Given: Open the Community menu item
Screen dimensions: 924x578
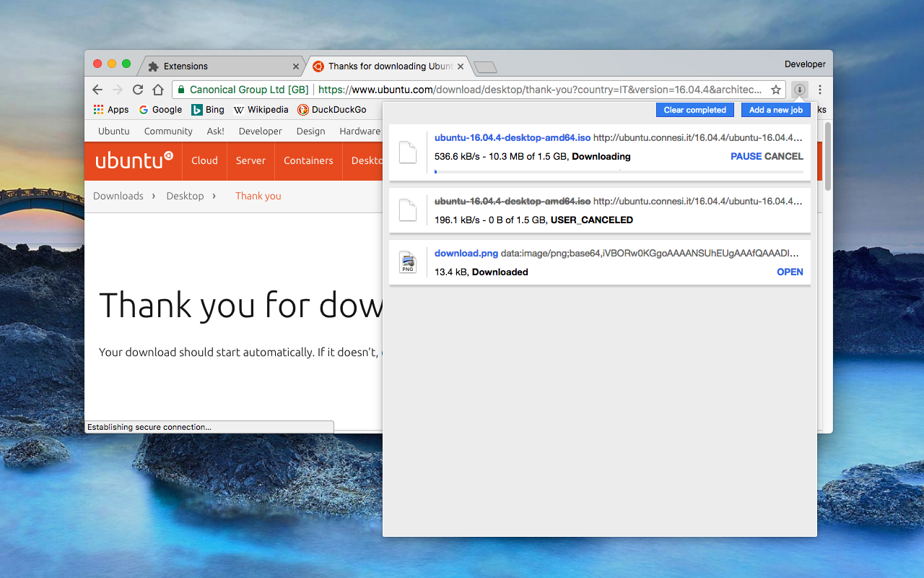Looking at the screenshot, I should pos(167,131).
